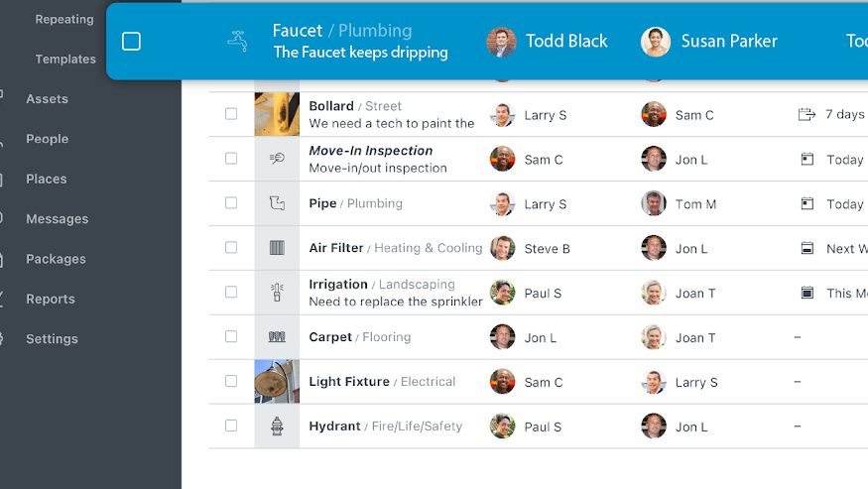Click the Hydrant fire safety icon
The width and height of the screenshot is (868, 489).
click(x=277, y=427)
